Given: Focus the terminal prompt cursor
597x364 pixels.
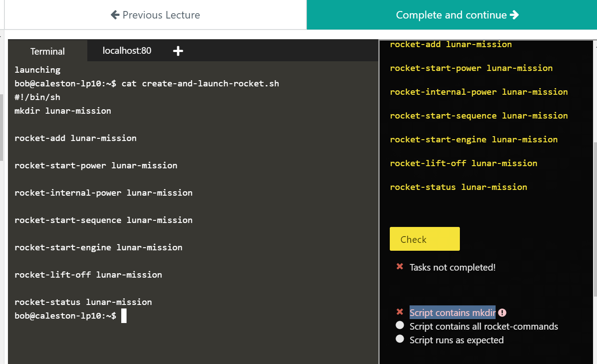Looking at the screenshot, I should (124, 316).
